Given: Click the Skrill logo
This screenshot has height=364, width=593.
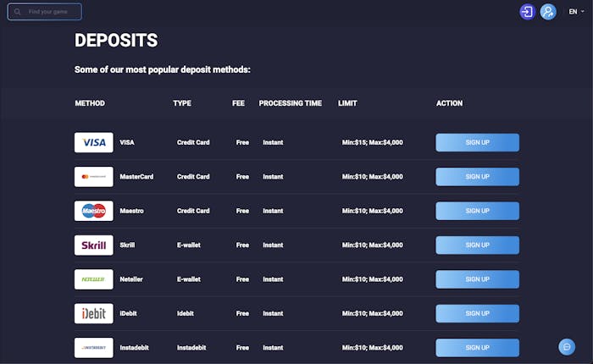Looking at the screenshot, I should point(94,245).
